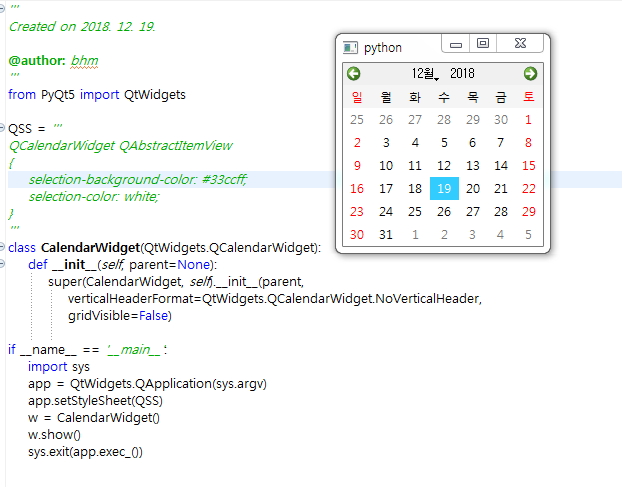Click the 'w = CalendarWidget()' code line

(94, 418)
